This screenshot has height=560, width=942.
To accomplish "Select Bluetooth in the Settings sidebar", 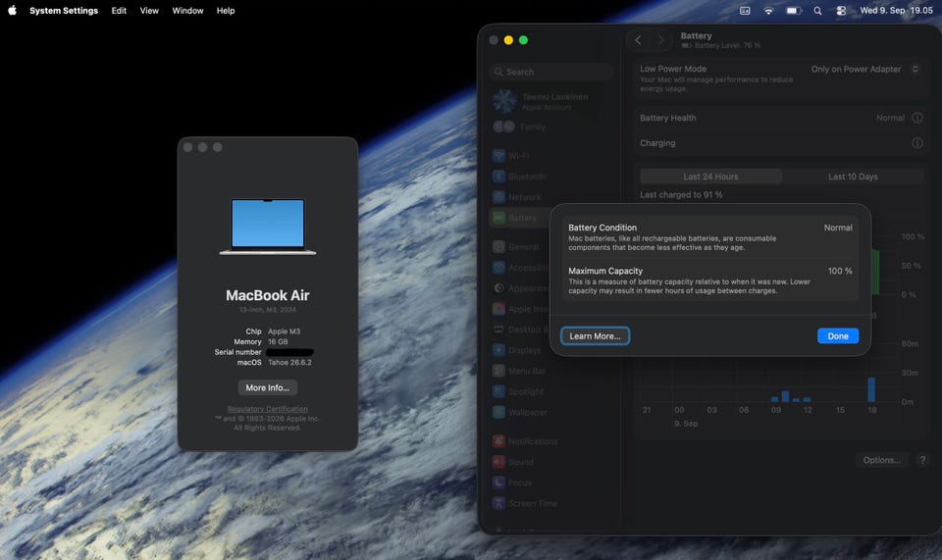I will pyautogui.click(x=550, y=177).
